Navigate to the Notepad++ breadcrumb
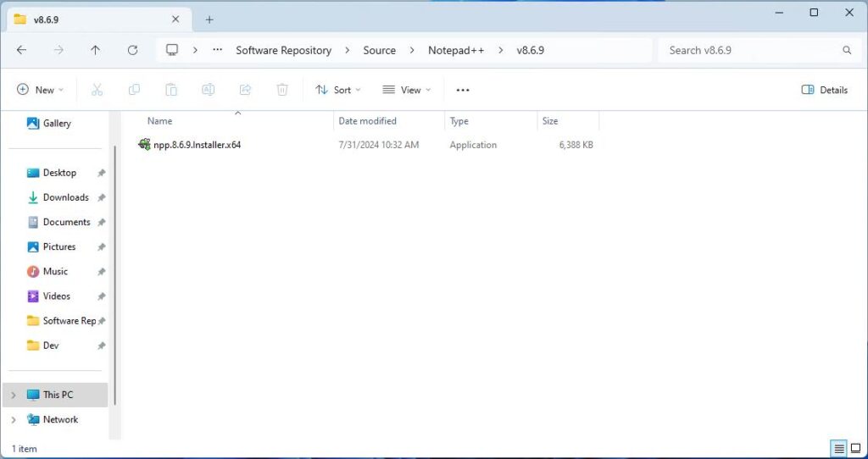Image resolution: width=868 pixels, height=459 pixels. click(x=456, y=50)
